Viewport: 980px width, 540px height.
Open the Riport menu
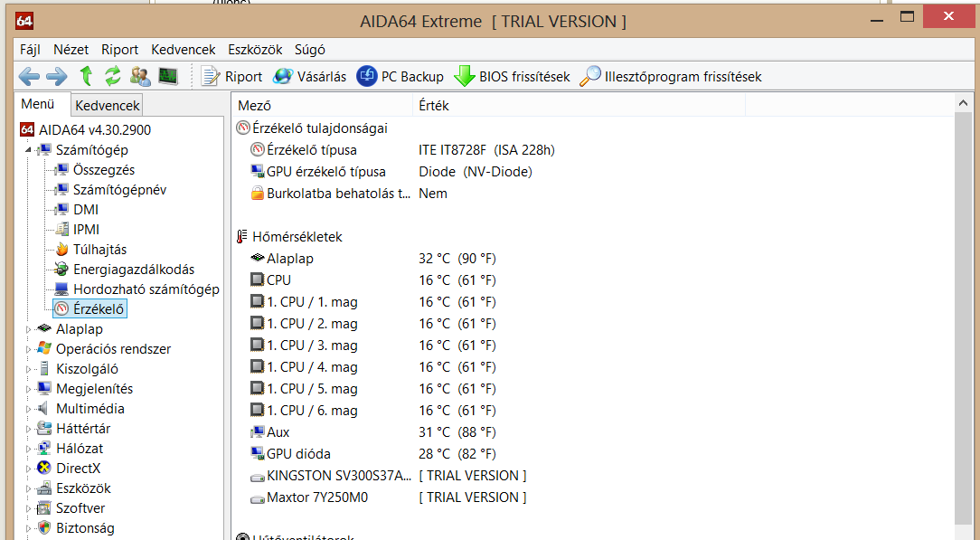tap(119, 50)
